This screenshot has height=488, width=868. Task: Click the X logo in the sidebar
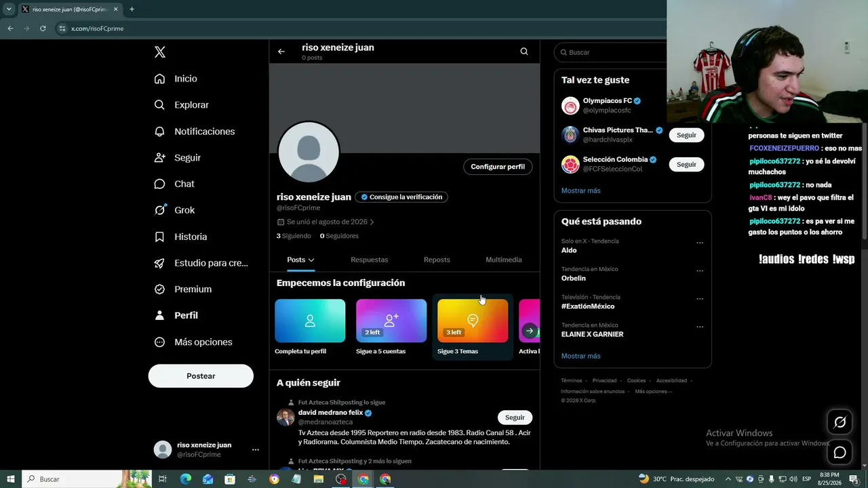click(x=160, y=52)
